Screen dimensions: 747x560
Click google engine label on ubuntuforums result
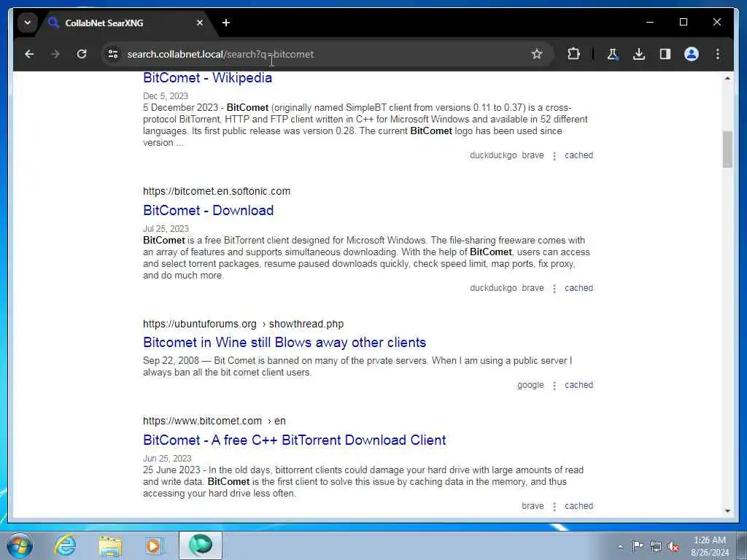[x=530, y=385]
